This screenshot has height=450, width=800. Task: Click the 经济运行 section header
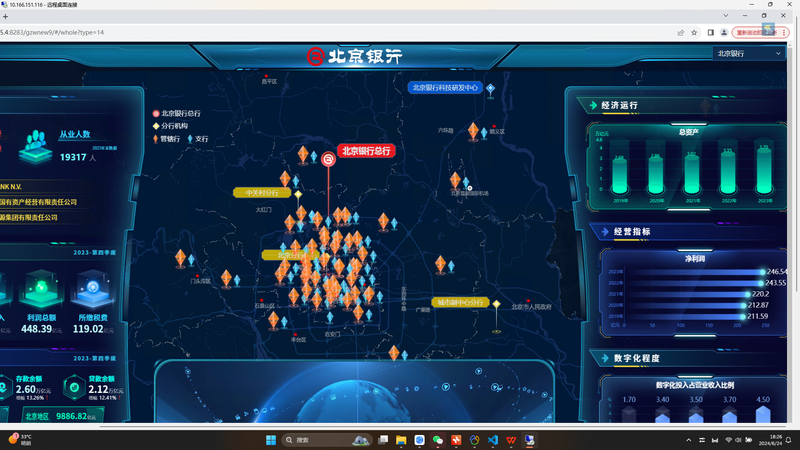(x=619, y=106)
